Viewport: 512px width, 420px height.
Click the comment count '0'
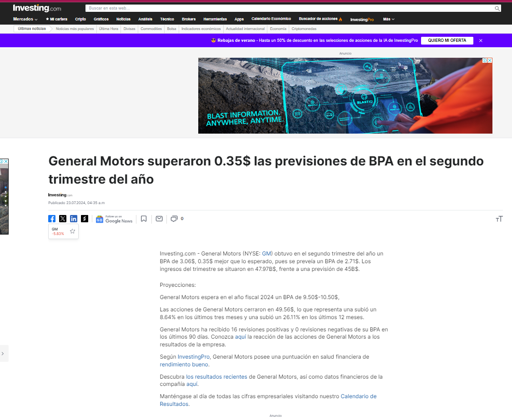pos(182,219)
